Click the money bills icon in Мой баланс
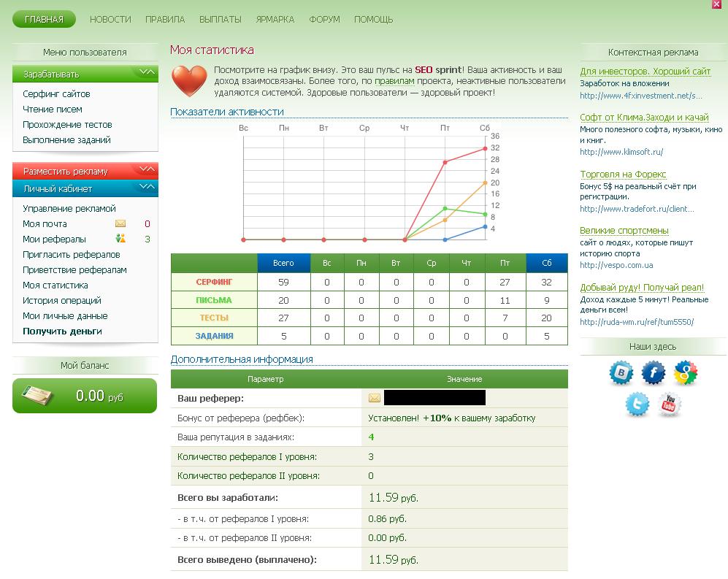The height and width of the screenshot is (579, 728). coord(39,396)
